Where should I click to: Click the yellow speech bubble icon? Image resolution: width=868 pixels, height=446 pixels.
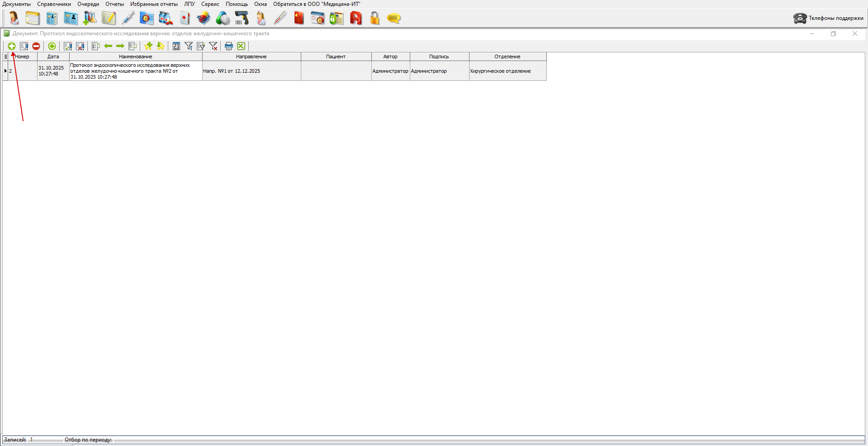[x=394, y=19]
